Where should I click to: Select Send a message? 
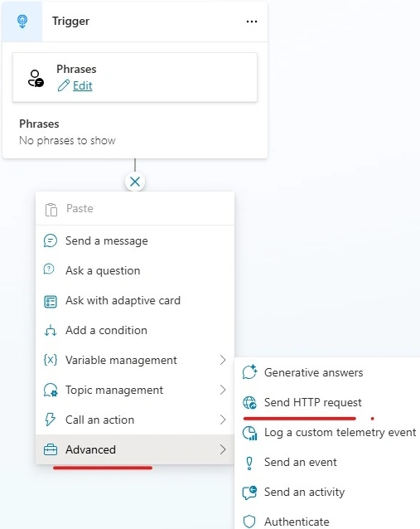tap(135, 241)
